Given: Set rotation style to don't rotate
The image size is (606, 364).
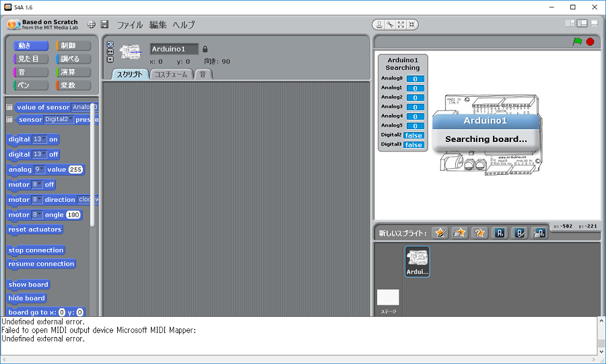Looking at the screenshot, I should coord(110,59).
